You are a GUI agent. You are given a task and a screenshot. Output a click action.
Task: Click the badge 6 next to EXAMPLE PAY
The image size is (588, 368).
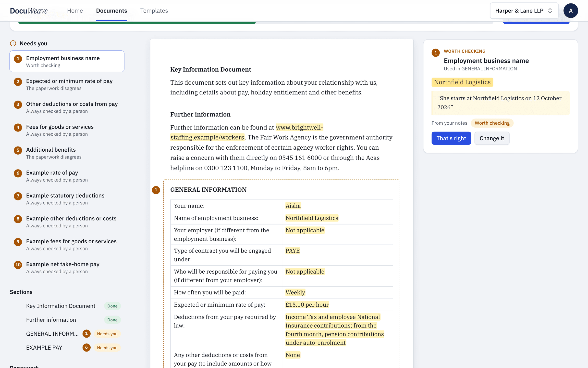click(x=86, y=347)
